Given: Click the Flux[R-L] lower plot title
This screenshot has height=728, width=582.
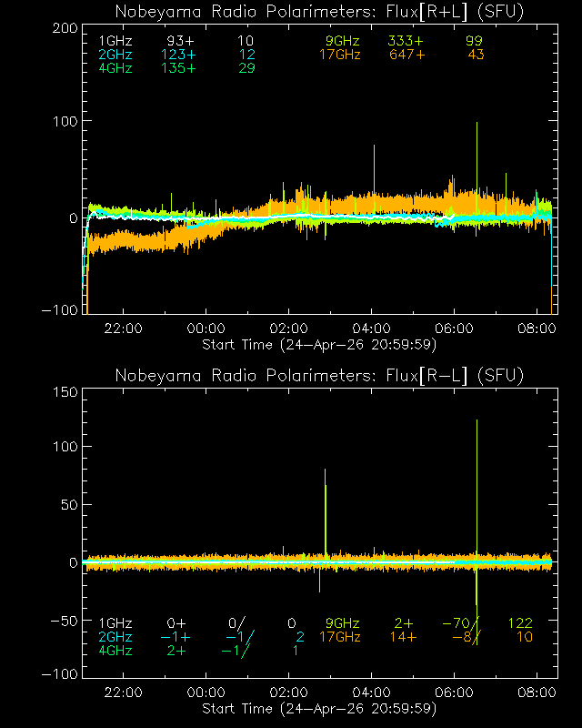Looking at the screenshot, I should [x=319, y=376].
